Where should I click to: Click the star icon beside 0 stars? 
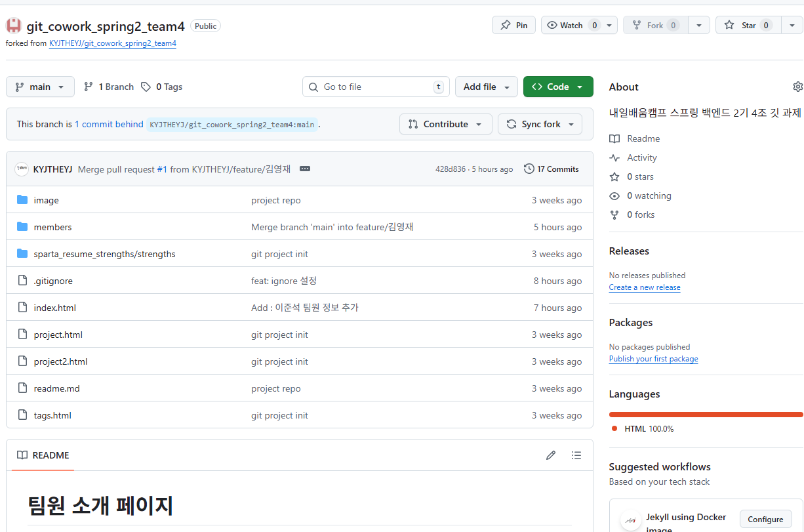click(614, 176)
